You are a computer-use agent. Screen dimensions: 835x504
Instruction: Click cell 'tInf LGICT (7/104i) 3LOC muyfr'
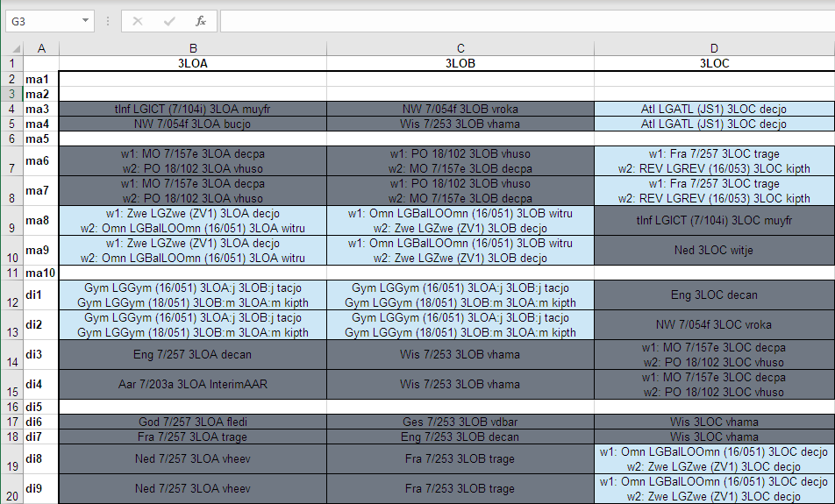click(x=715, y=221)
